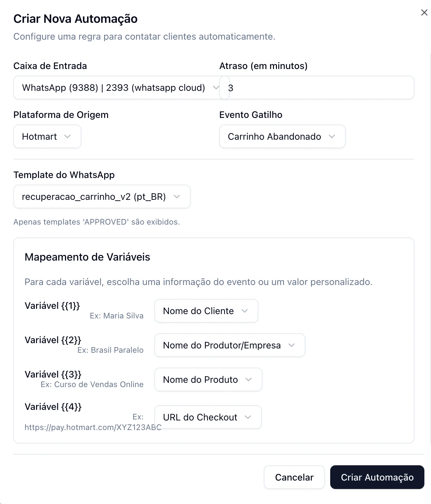Open the Evento Gatilho dropdown
431x504 pixels.
tap(282, 136)
